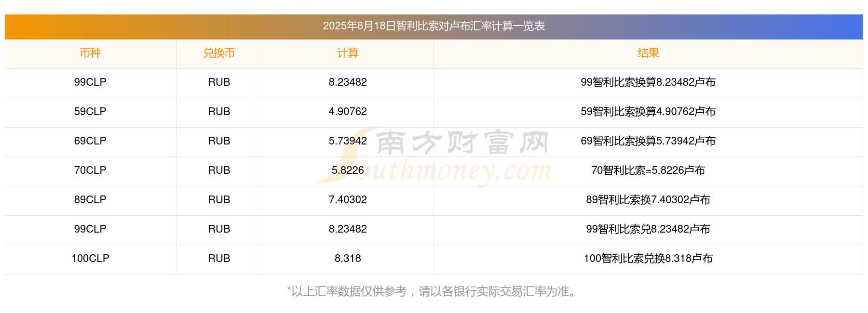The height and width of the screenshot is (313, 868).
Task: Select the value '5.8226' in 计算 column
Action: (348, 170)
